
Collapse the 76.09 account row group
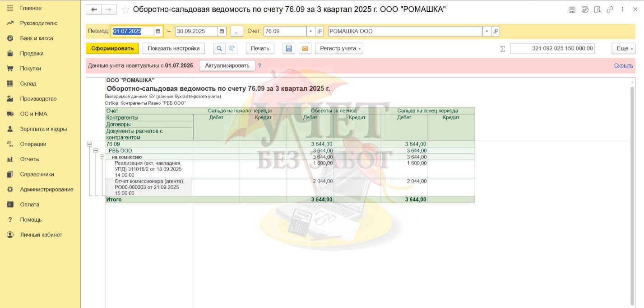pyautogui.click(x=89, y=144)
